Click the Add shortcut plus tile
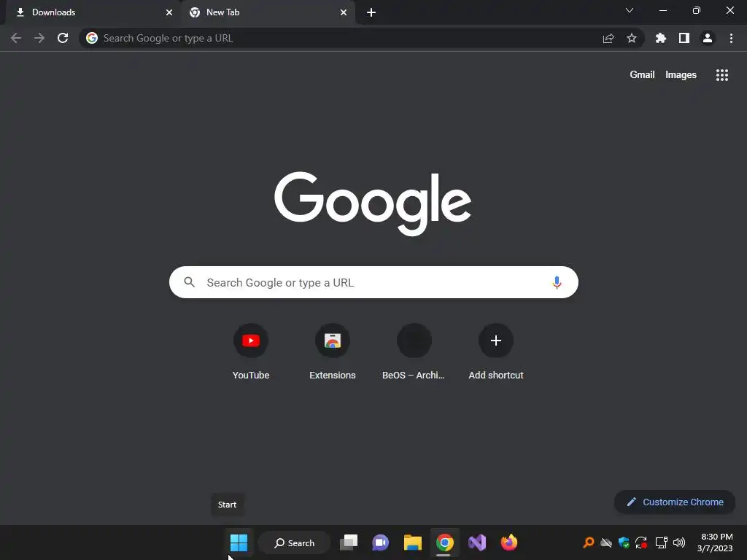 [496, 341]
